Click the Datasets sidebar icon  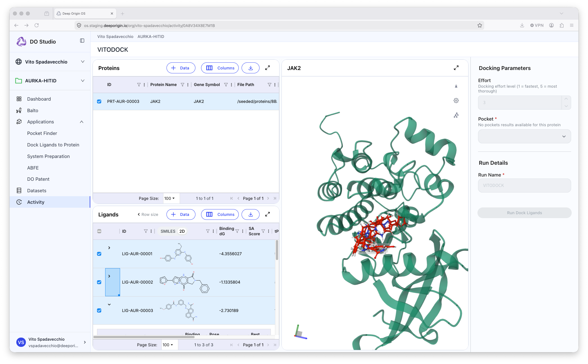(x=19, y=191)
